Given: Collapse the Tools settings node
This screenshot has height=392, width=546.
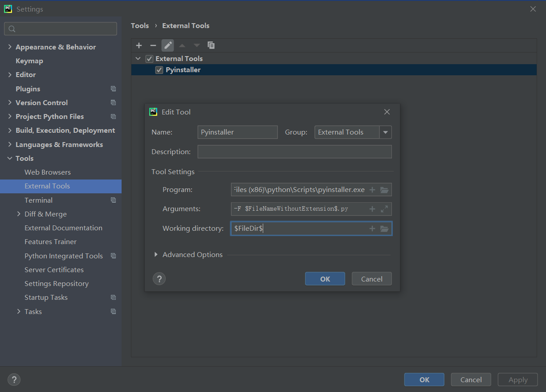Looking at the screenshot, I should 10,158.
